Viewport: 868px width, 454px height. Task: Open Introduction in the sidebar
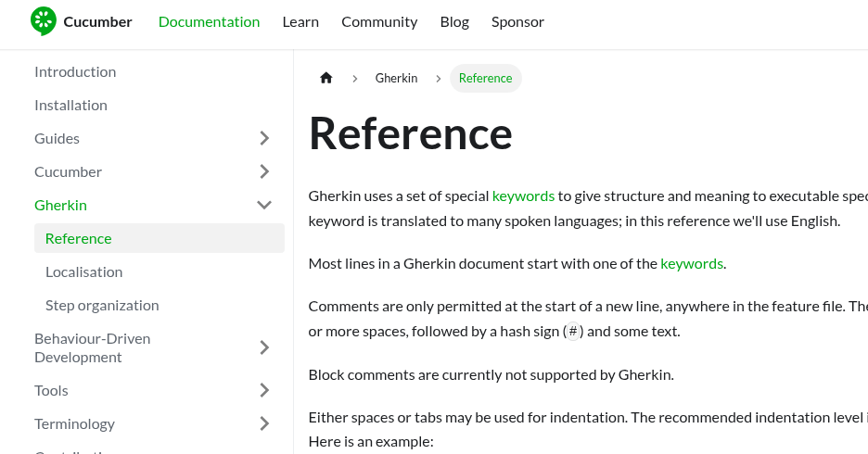click(75, 72)
